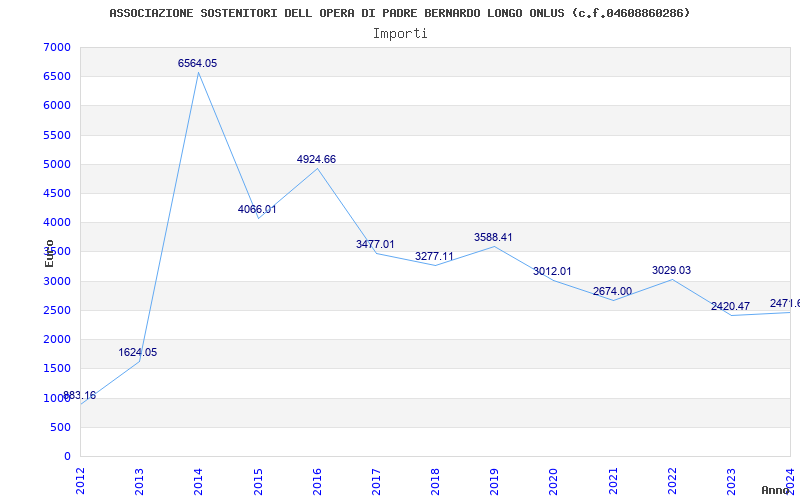Image resolution: width=800 pixels, height=500 pixels.
Task: Click the 2013 x-axis year label
Action: click(139, 482)
